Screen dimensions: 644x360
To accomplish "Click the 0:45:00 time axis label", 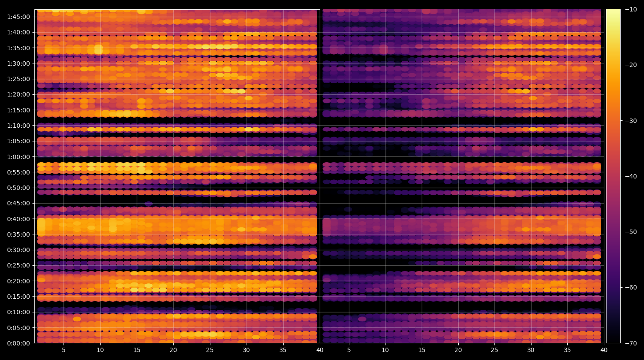I will coord(19,203).
